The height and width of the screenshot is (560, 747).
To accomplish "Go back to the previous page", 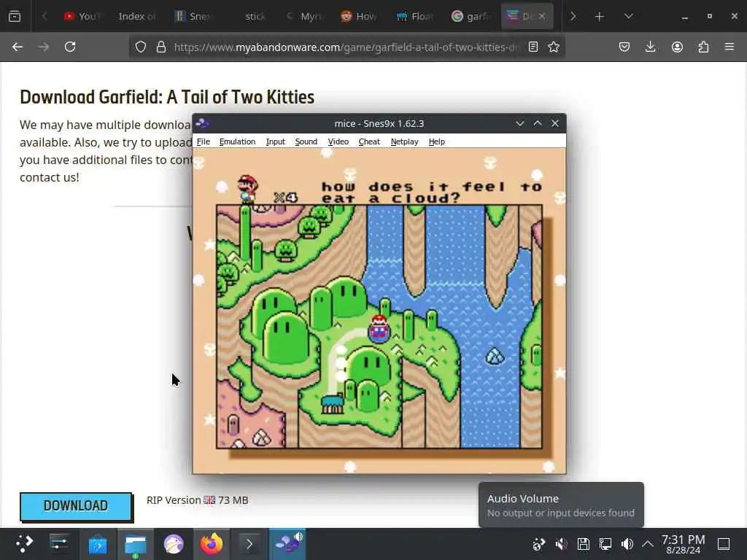I will point(18,47).
